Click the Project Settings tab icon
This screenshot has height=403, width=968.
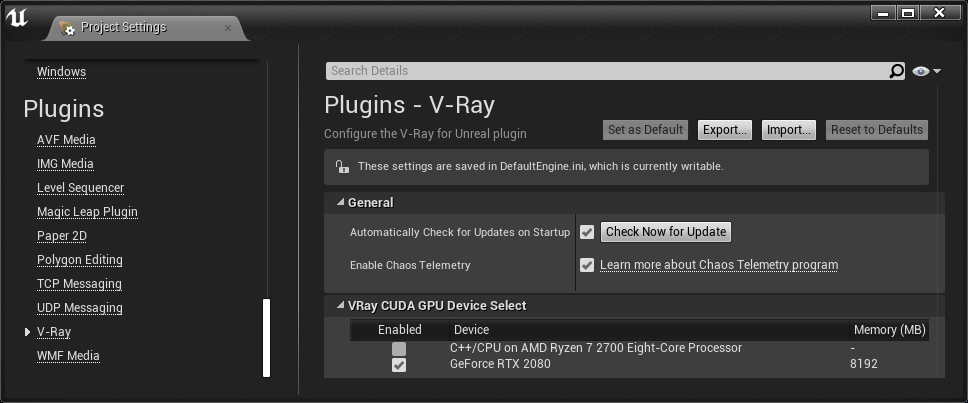(x=67, y=28)
